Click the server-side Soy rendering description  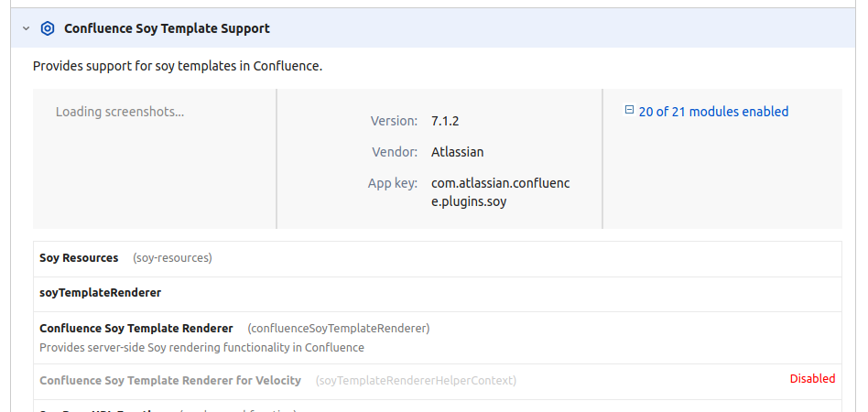[202, 348]
